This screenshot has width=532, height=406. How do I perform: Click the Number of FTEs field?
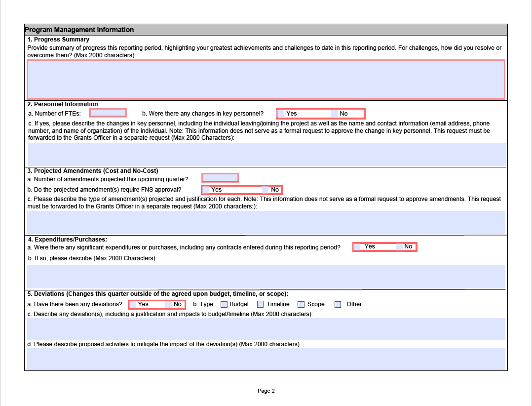[x=108, y=113]
